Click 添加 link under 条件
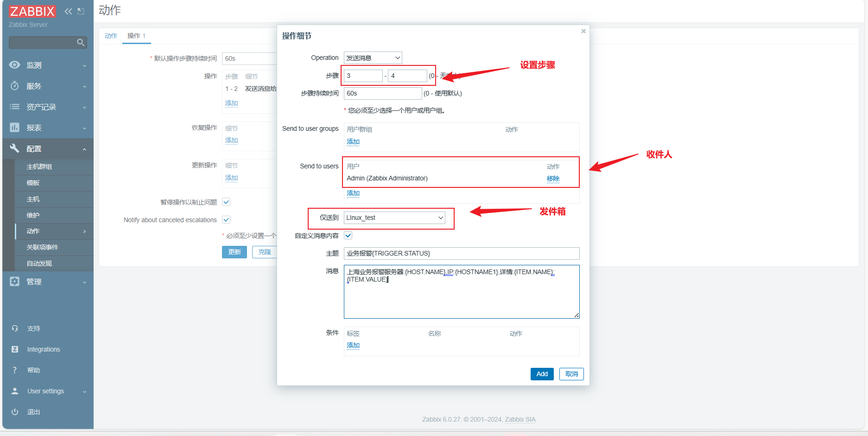The width and height of the screenshot is (868, 436). (x=353, y=346)
